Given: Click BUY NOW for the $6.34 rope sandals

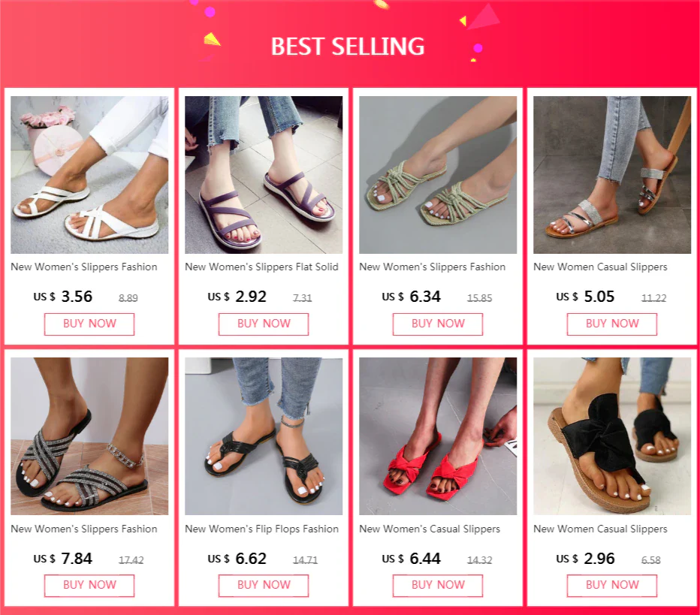Looking at the screenshot, I should point(437,324).
